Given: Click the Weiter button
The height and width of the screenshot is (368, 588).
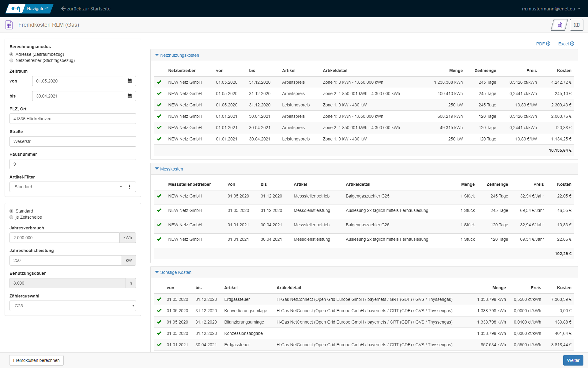Looking at the screenshot, I should click(573, 360).
